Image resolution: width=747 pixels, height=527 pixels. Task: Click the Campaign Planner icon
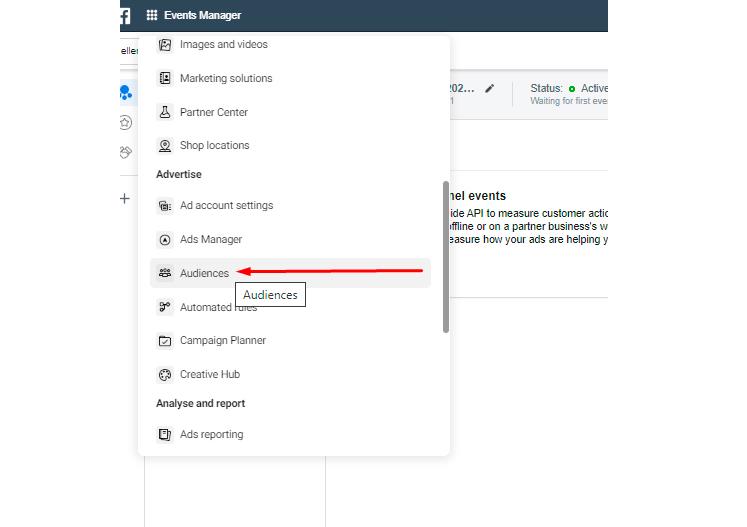(165, 341)
